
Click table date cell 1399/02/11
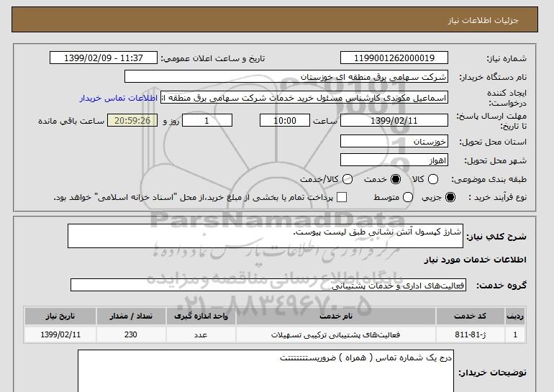60,334
